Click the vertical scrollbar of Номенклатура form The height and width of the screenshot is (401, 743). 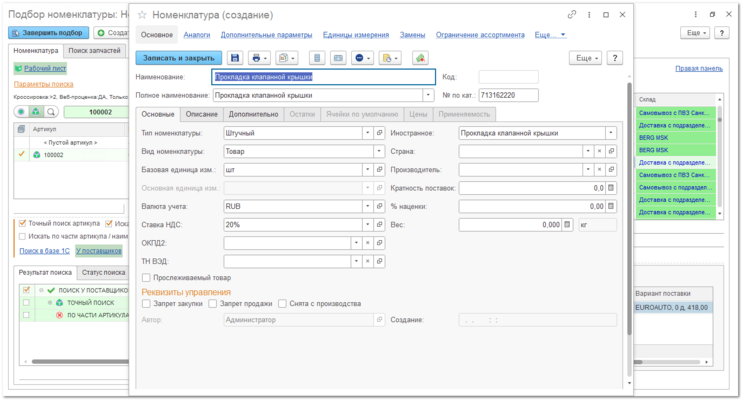click(629, 209)
